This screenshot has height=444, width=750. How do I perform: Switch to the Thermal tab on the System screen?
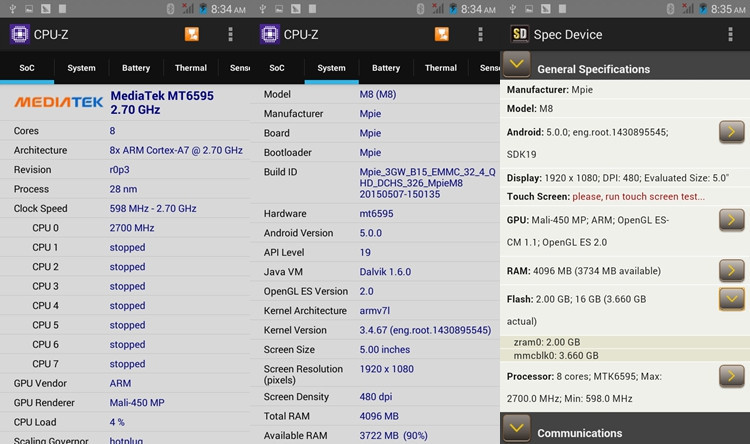[x=440, y=68]
